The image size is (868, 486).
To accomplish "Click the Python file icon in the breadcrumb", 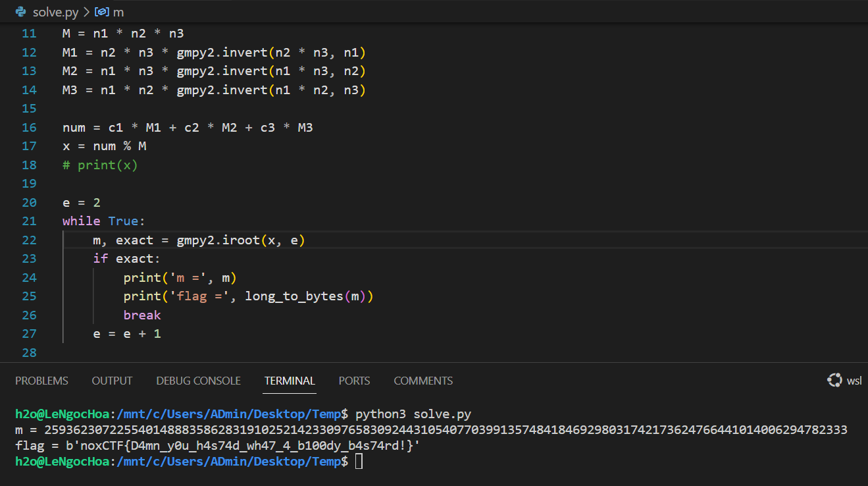I will pyautogui.click(x=20, y=12).
